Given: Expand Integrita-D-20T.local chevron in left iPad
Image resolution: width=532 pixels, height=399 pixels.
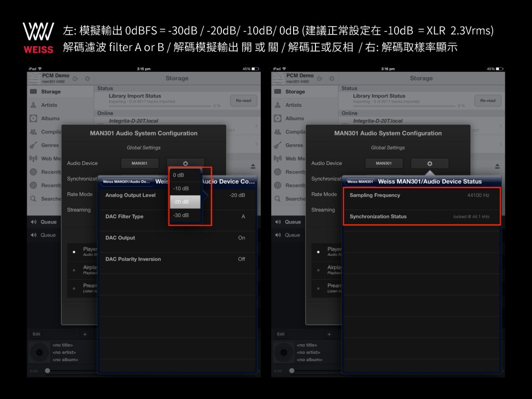Looking at the screenshot, I should coord(256,126).
